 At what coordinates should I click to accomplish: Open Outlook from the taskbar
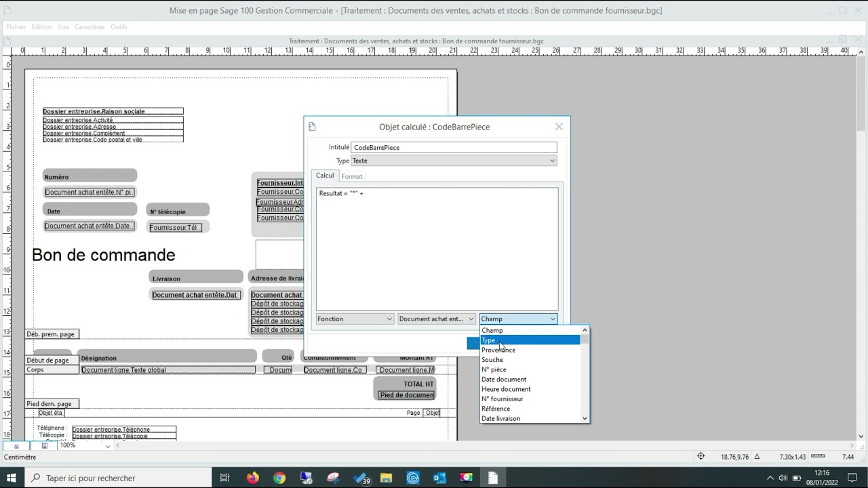[439, 478]
